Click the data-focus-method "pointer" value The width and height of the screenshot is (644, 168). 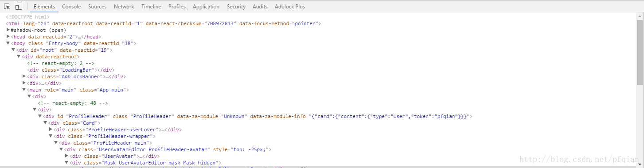(x=305, y=23)
